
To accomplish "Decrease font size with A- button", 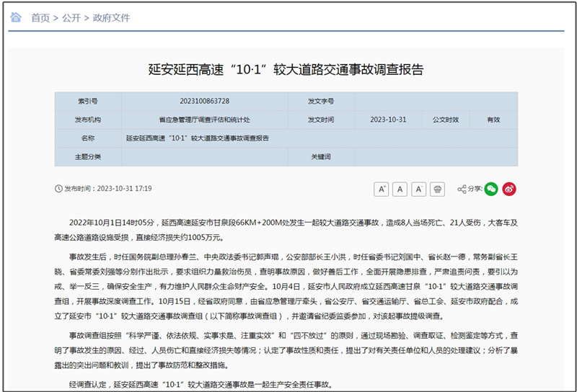I will click(x=418, y=189).
